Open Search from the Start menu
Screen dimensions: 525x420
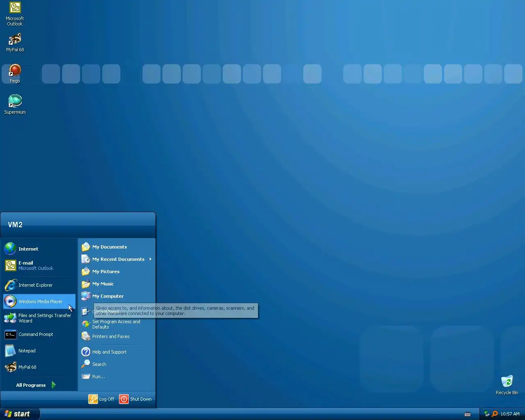pos(116,364)
